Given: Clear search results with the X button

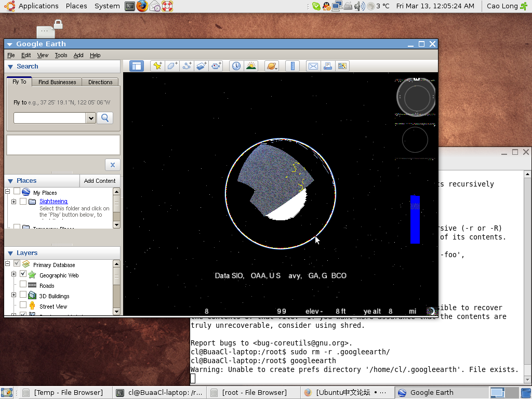Looking at the screenshot, I should pyautogui.click(x=113, y=165).
